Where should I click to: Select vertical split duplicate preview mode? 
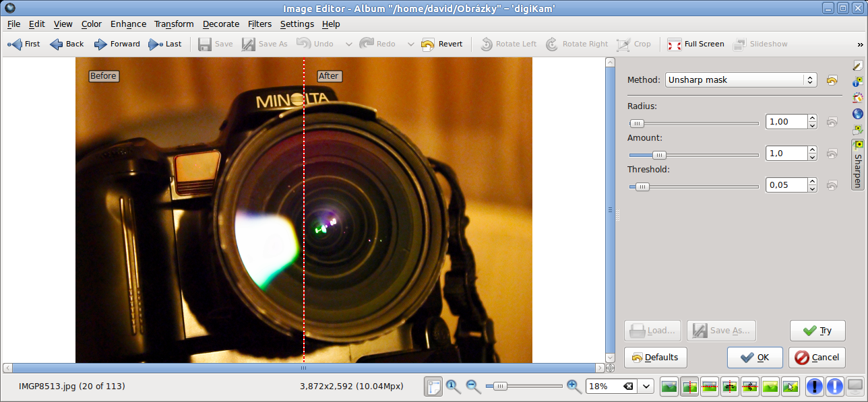click(x=730, y=387)
